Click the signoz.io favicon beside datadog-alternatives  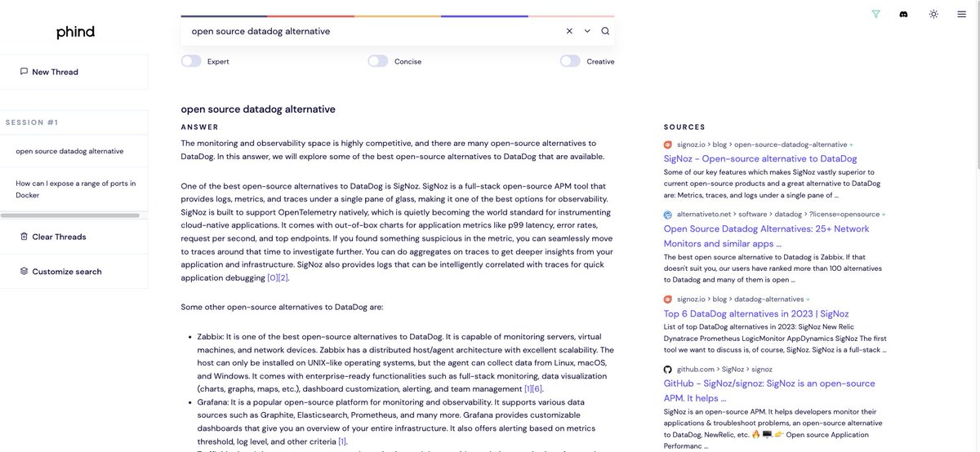(x=668, y=299)
